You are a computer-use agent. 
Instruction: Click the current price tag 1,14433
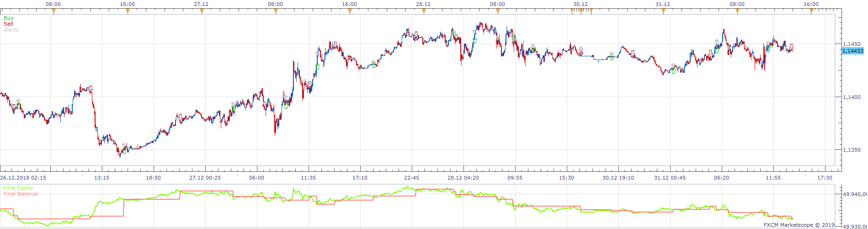[853, 51]
